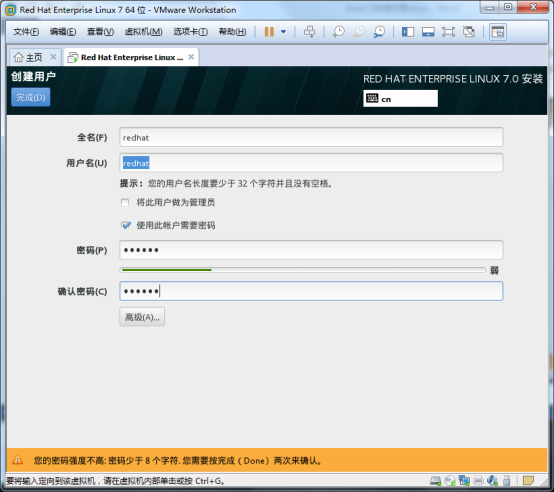Take a snapshot of the VM
The image size is (554, 492).
[x=338, y=32]
